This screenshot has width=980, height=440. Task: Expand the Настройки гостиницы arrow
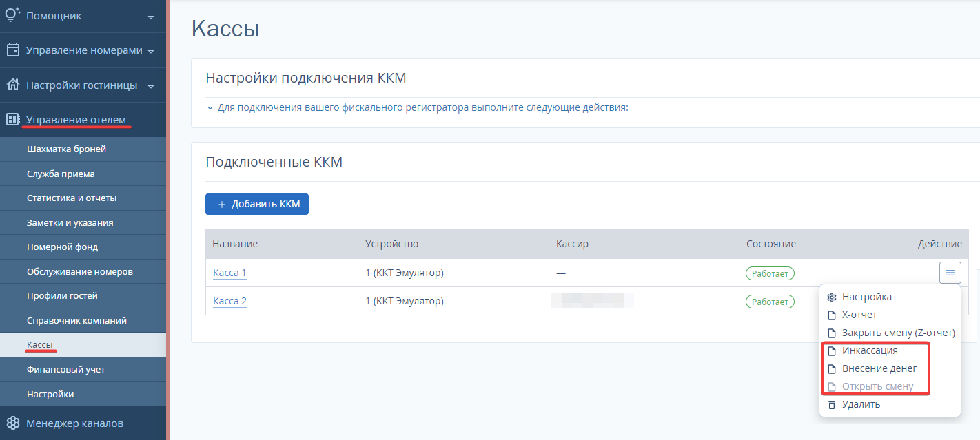[x=151, y=86]
